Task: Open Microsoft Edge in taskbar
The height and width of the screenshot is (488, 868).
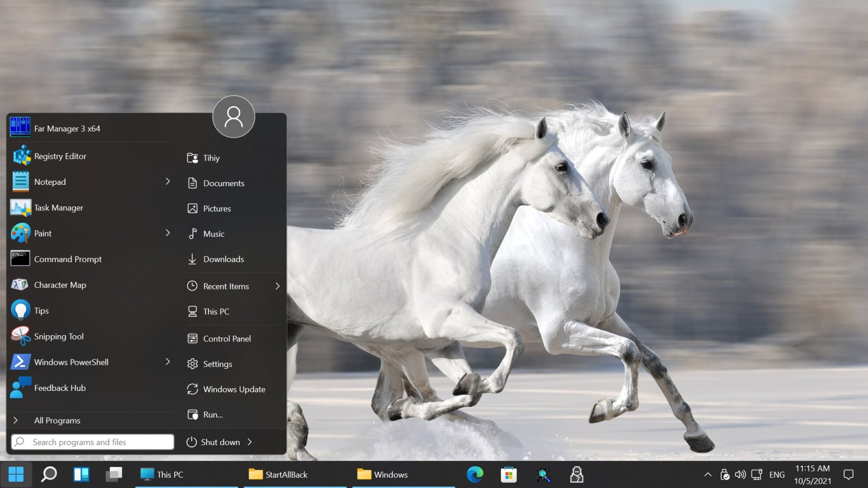Action: click(475, 474)
